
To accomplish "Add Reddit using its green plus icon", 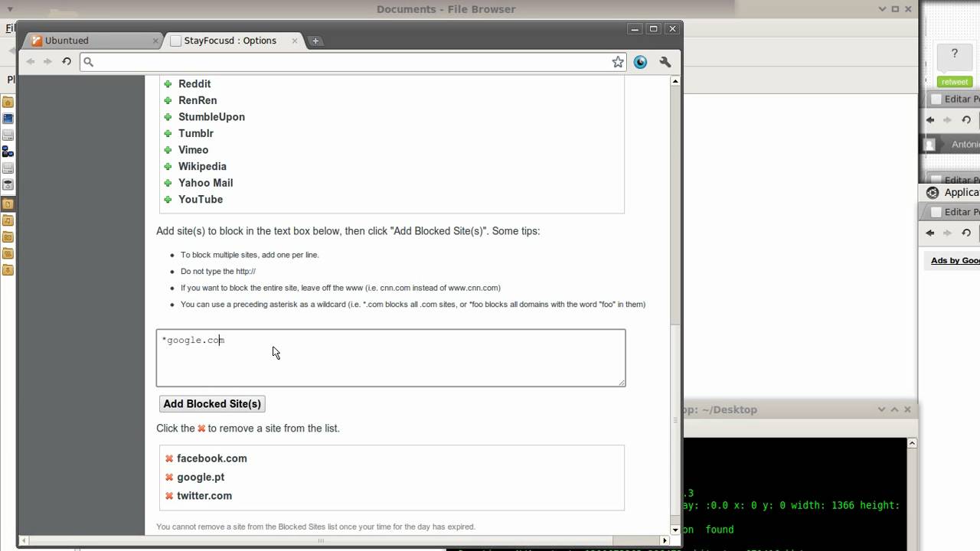I will [168, 83].
